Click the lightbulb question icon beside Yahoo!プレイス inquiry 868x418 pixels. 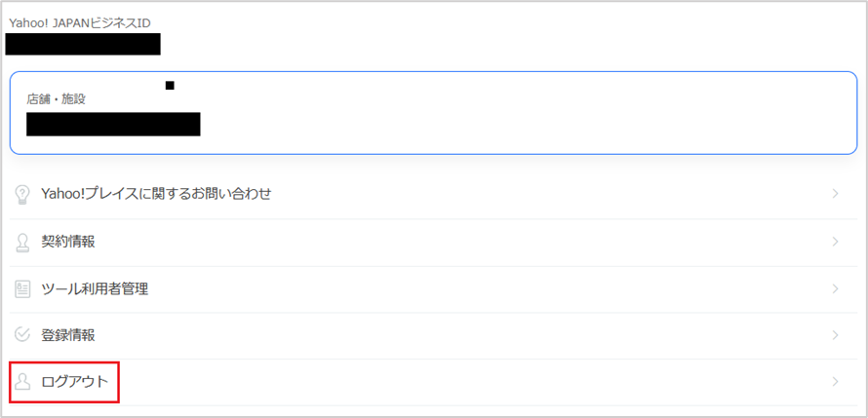click(x=22, y=195)
